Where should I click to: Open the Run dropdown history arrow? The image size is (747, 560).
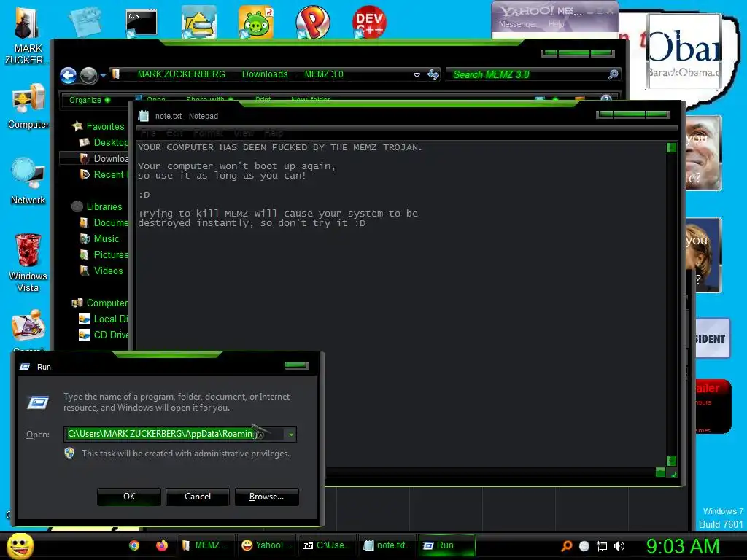[x=290, y=435]
